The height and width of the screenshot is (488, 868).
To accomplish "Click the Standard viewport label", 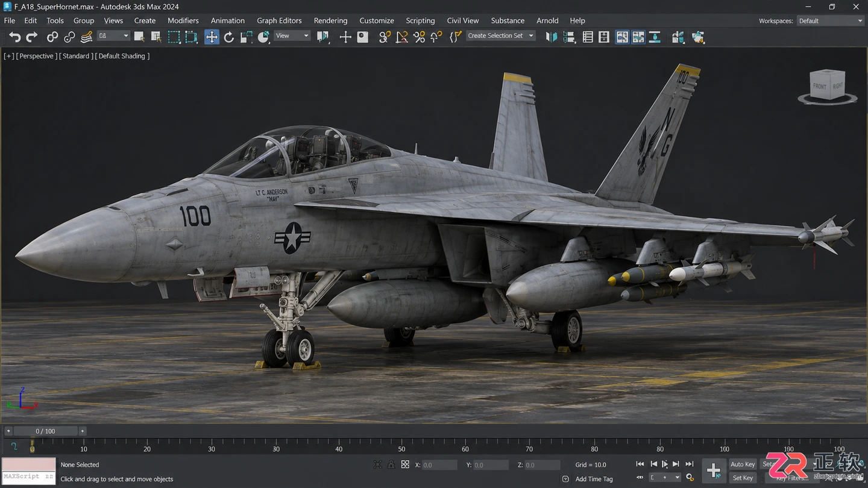I will coord(76,56).
